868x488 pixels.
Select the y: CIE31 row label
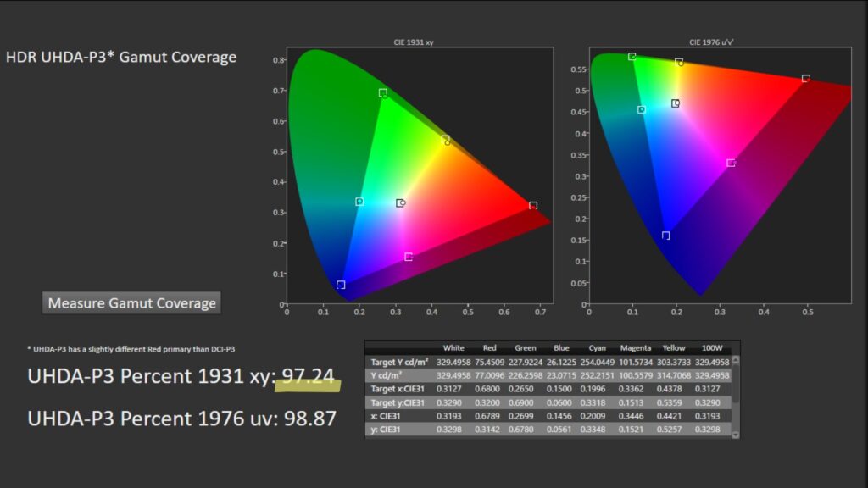point(388,430)
